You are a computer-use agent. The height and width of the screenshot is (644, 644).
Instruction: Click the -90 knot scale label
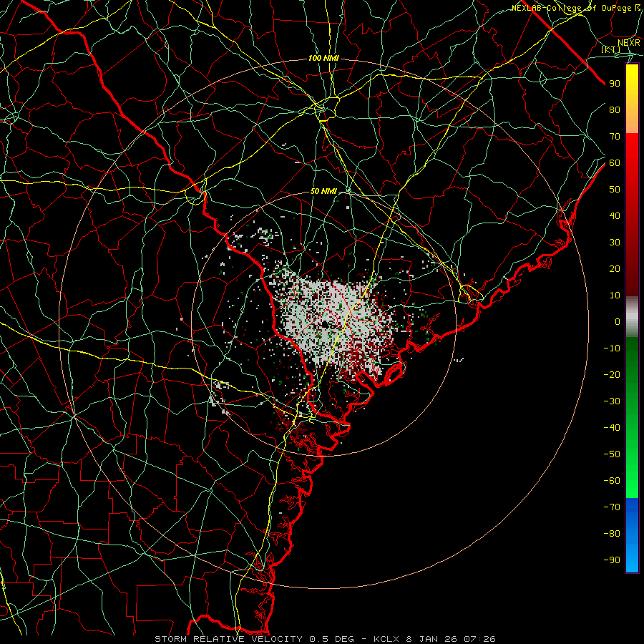[612, 560]
